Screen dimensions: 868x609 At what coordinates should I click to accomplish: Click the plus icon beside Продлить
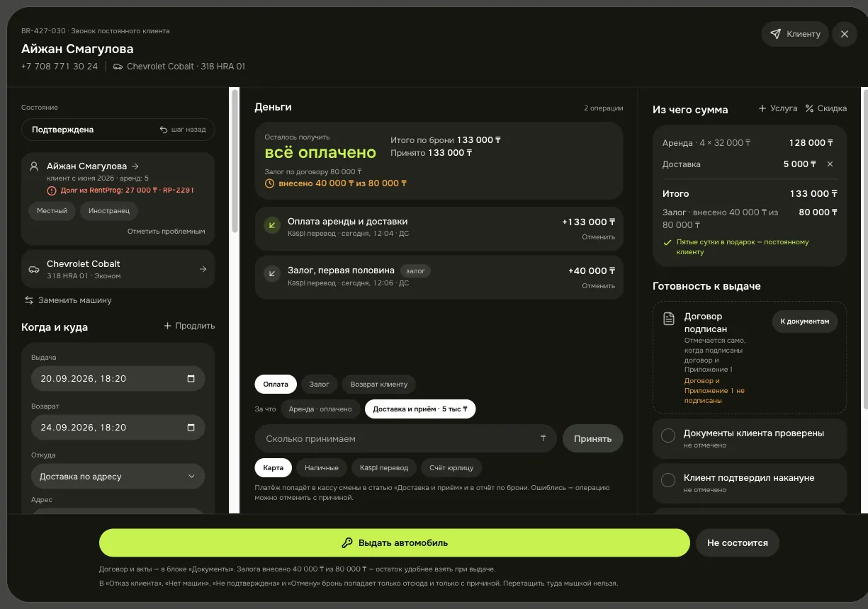coord(168,326)
